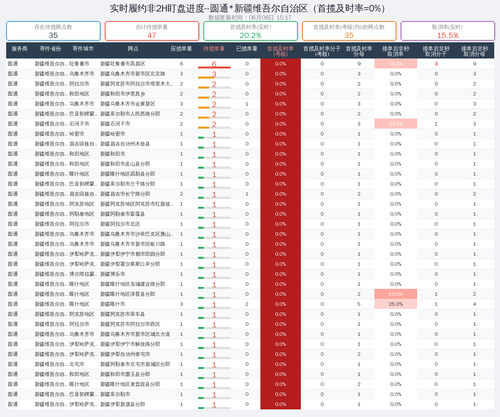Select the 新疆哈密市 site cell

point(113,134)
